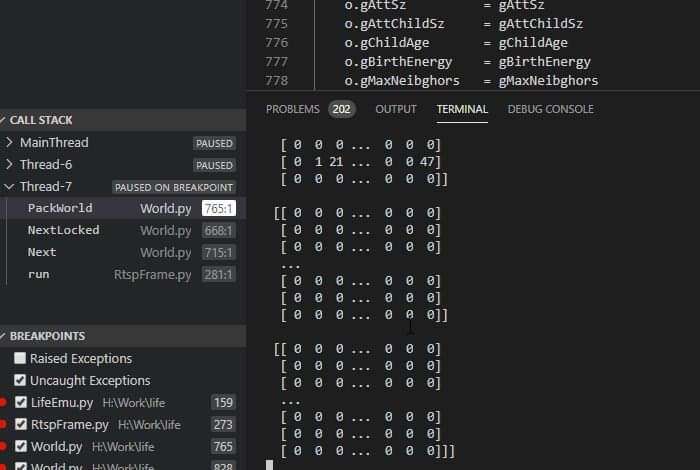Uncheck the World.py line 765 breakpoint checkbox
The image size is (700, 470).
click(x=20, y=447)
